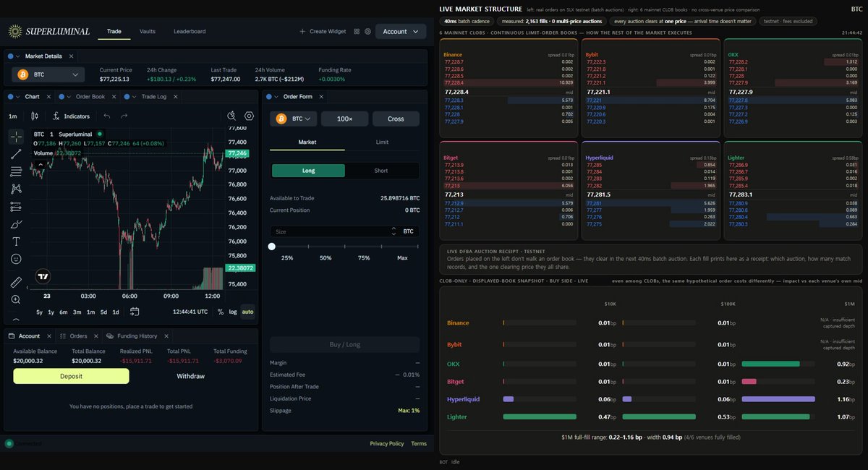Select the Long side toggle
This screenshot has height=470, width=868.
[x=308, y=171]
